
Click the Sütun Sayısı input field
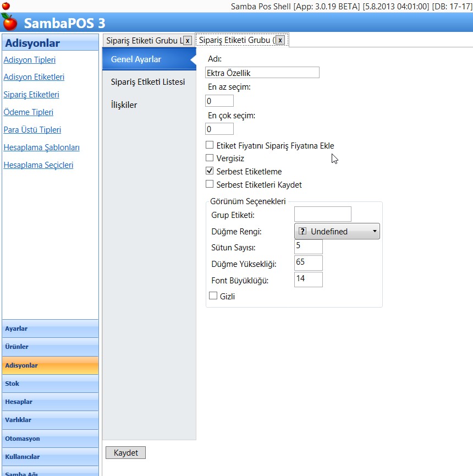tap(308, 247)
